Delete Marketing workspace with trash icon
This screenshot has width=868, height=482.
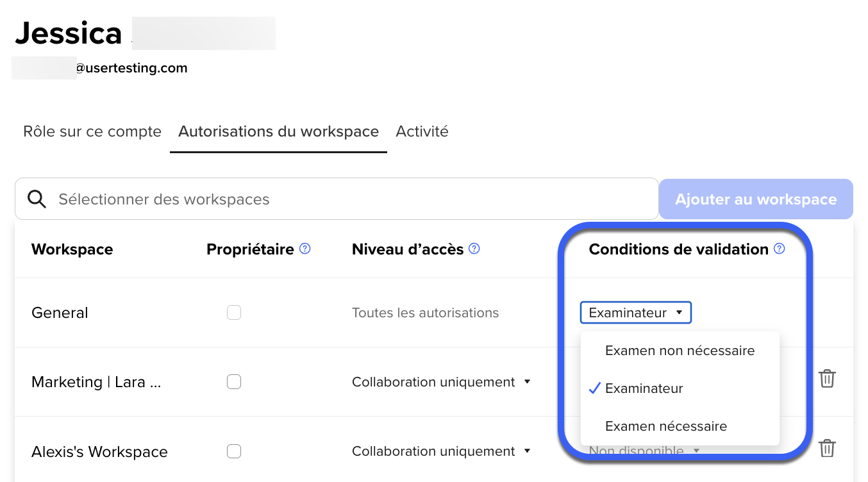point(827,379)
